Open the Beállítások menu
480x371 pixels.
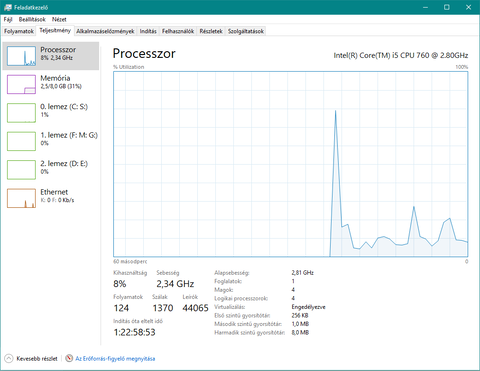click(x=32, y=19)
